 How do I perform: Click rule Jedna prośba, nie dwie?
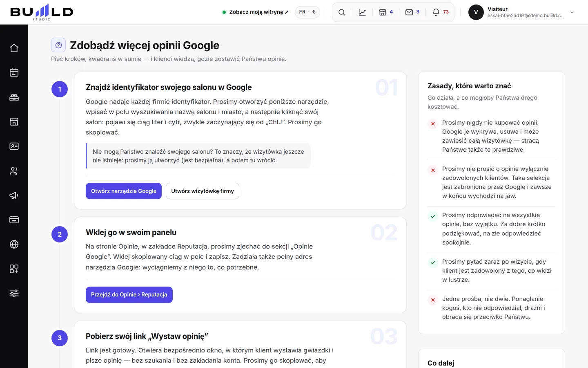[492, 308]
